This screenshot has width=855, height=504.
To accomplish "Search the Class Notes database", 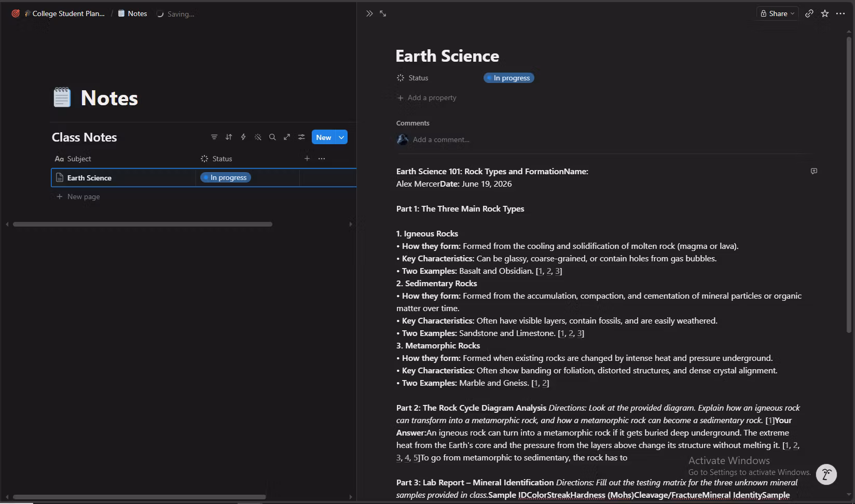I will pos(272,137).
